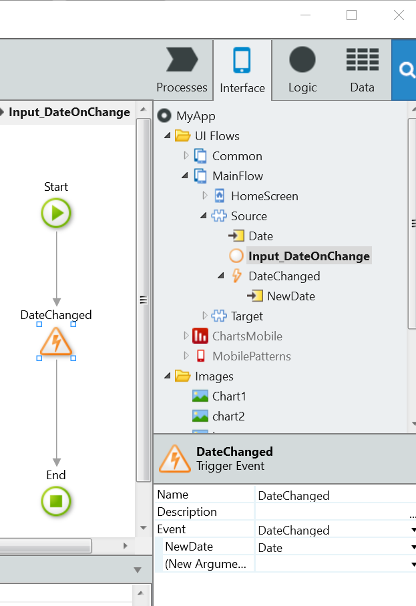Viewport: 416px width, 606px height.
Task: Open the Event dropdown for DateChanged
Action: coord(413,530)
